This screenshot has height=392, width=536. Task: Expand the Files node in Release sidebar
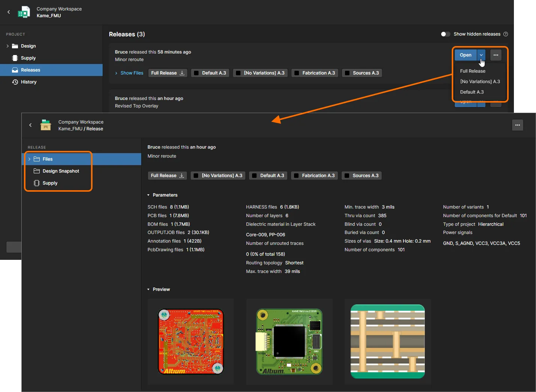29,159
